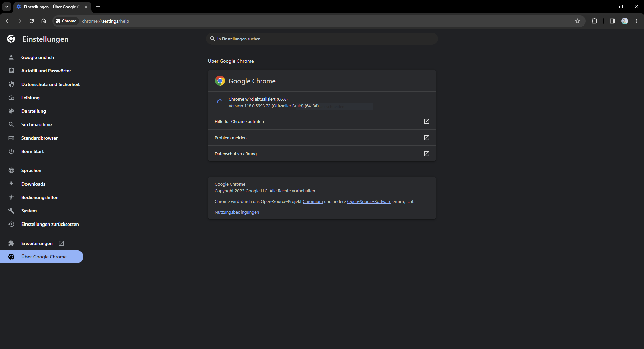This screenshot has width=644, height=349.
Task: Open the Darstellung settings section
Action: [x=42, y=111]
